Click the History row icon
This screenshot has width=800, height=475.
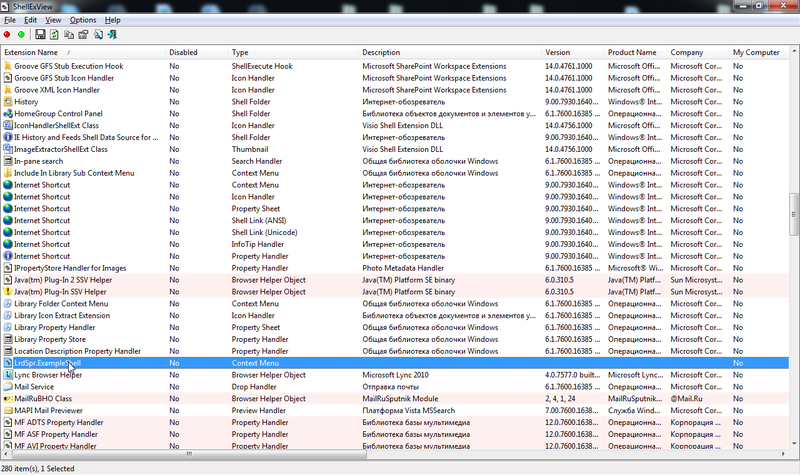(8, 102)
